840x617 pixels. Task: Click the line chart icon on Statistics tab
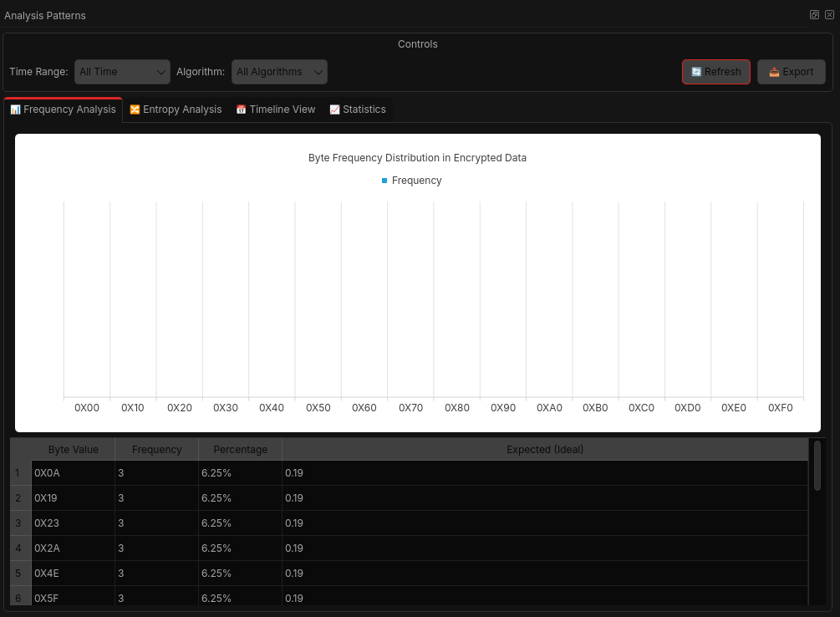pyautogui.click(x=334, y=109)
